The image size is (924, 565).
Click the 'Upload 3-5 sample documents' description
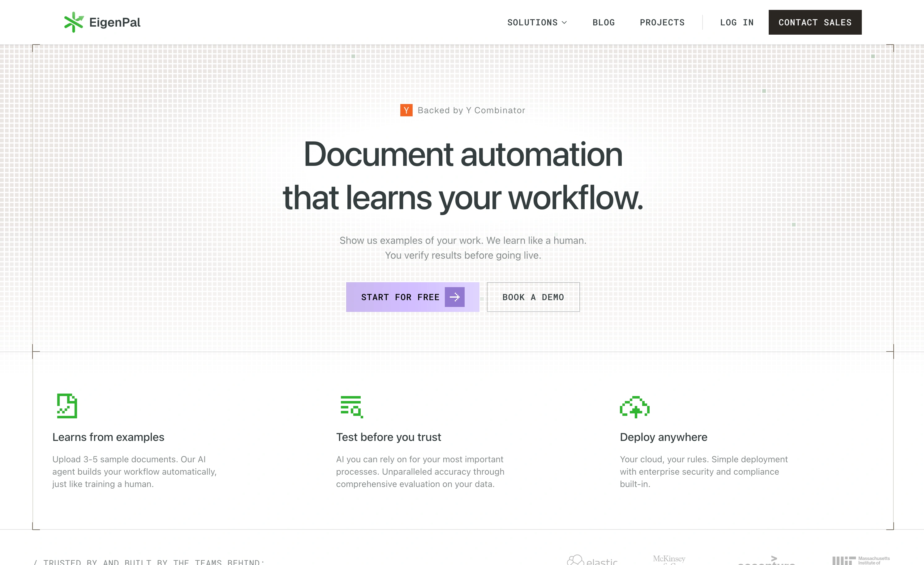pyautogui.click(x=134, y=472)
